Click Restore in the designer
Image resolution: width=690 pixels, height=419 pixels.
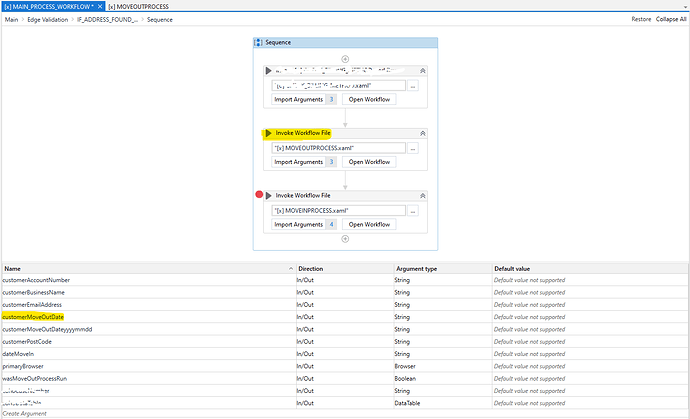(x=641, y=19)
